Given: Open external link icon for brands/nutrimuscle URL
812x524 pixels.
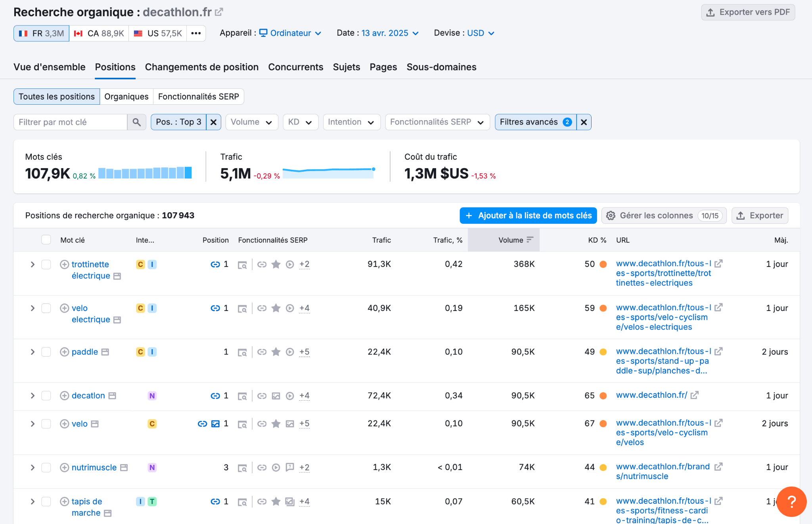Looking at the screenshot, I should point(718,467).
